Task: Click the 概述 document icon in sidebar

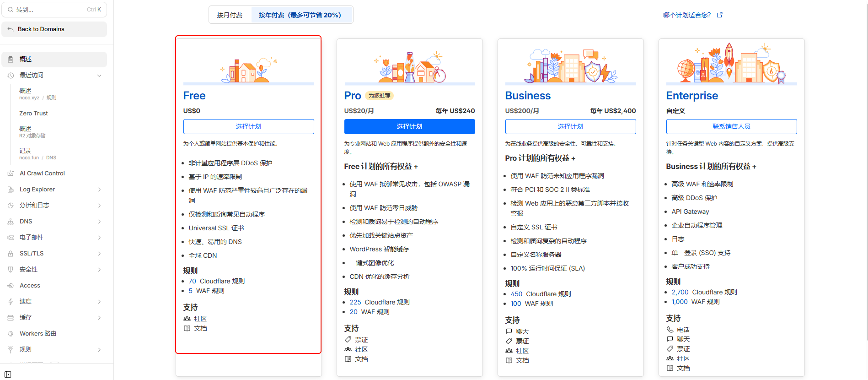Action: pos(11,60)
